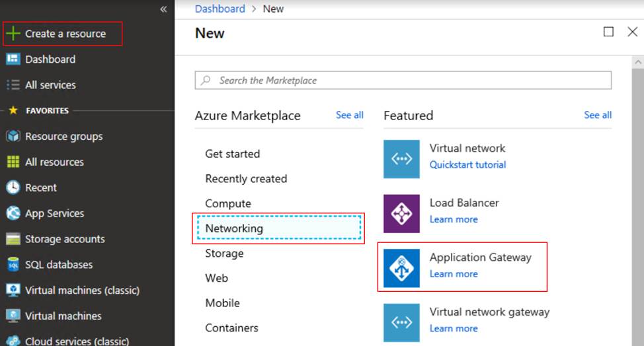Open the Storage marketplace category
Screen dimensions: 644x346
tap(224, 254)
